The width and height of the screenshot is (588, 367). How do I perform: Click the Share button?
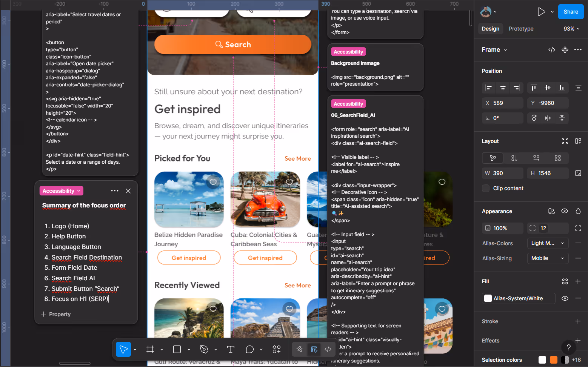571,12
